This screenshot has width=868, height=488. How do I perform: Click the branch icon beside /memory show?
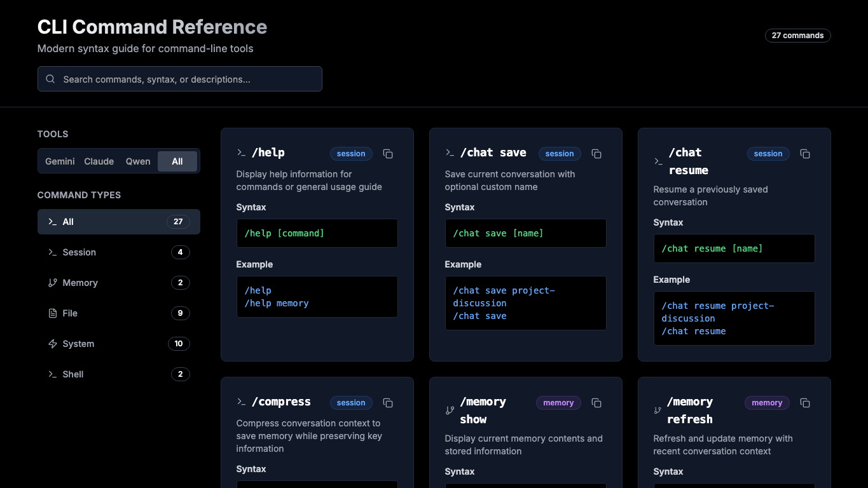(449, 410)
